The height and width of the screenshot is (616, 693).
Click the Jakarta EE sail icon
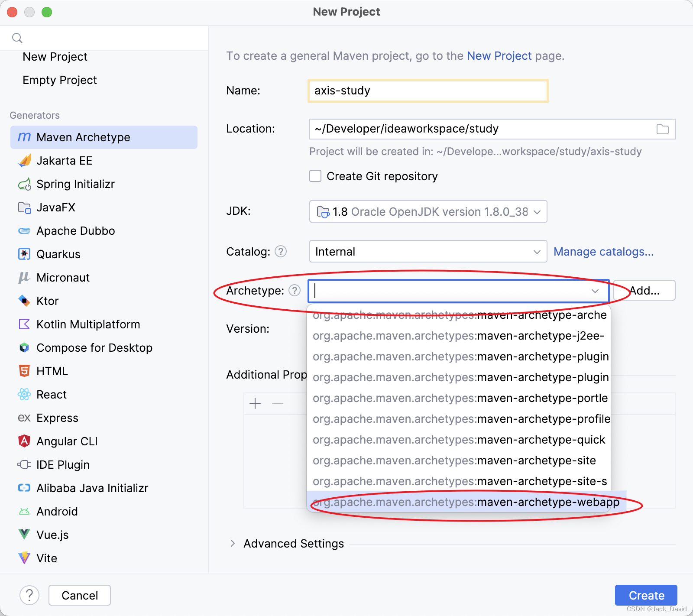click(24, 160)
